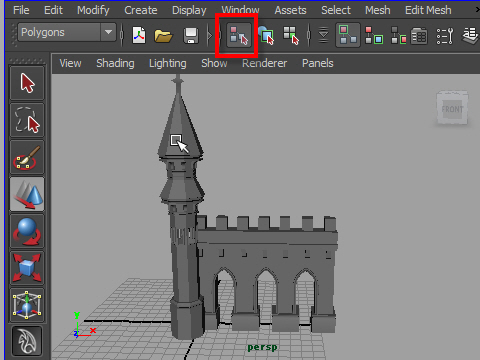The width and height of the screenshot is (480, 360).
Task: Choose the Paint Selection tool
Action: click(x=27, y=157)
